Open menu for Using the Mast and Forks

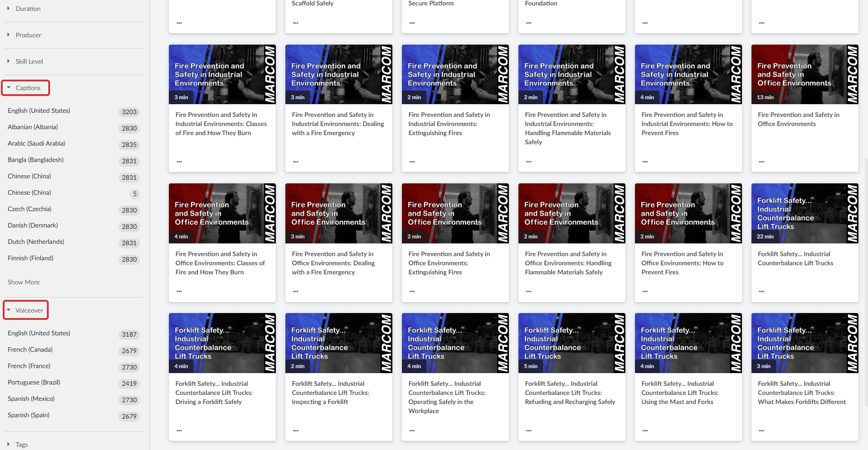point(645,430)
